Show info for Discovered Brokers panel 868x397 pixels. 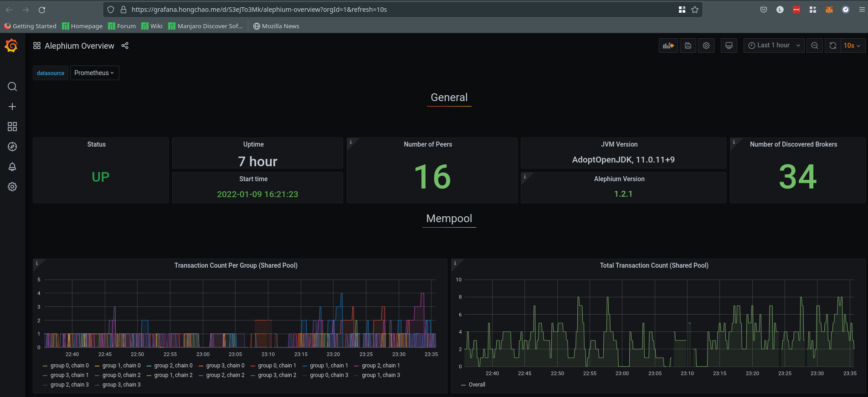734,142
